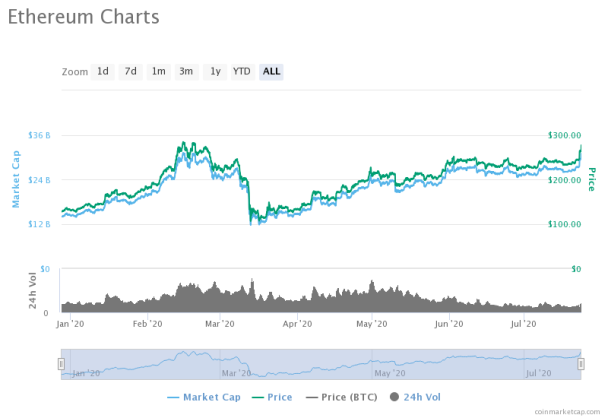Select the YTD zoom range
608x418 pixels.
[243, 72]
